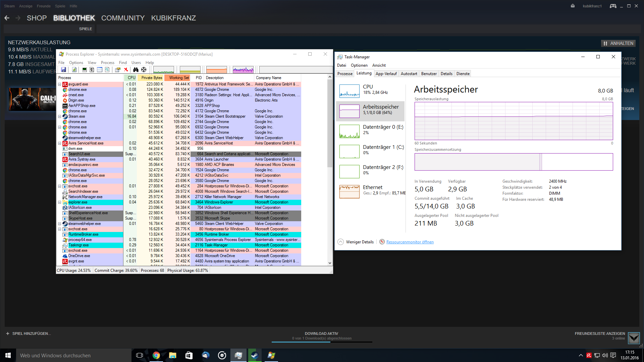Click the crosshair Find Window target icon

pos(144,70)
